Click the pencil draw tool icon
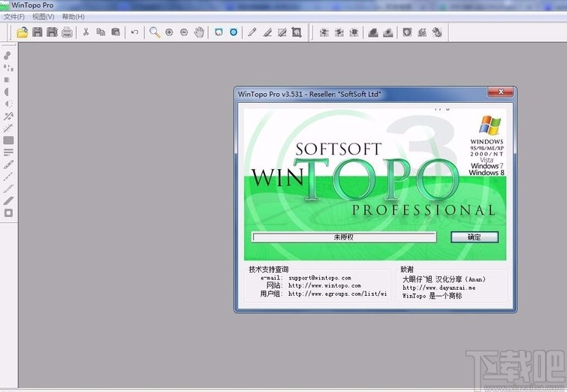 pos(252,32)
